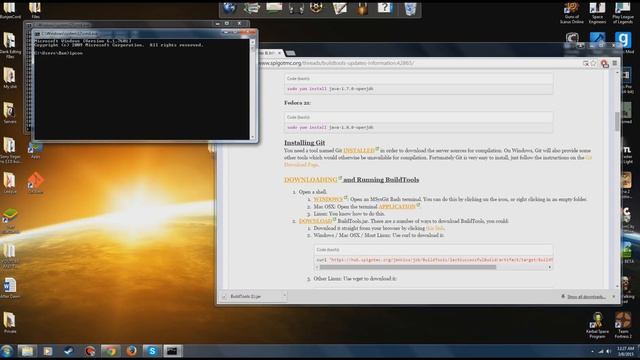Bookmark page with Chrome star icon

(x=594, y=63)
